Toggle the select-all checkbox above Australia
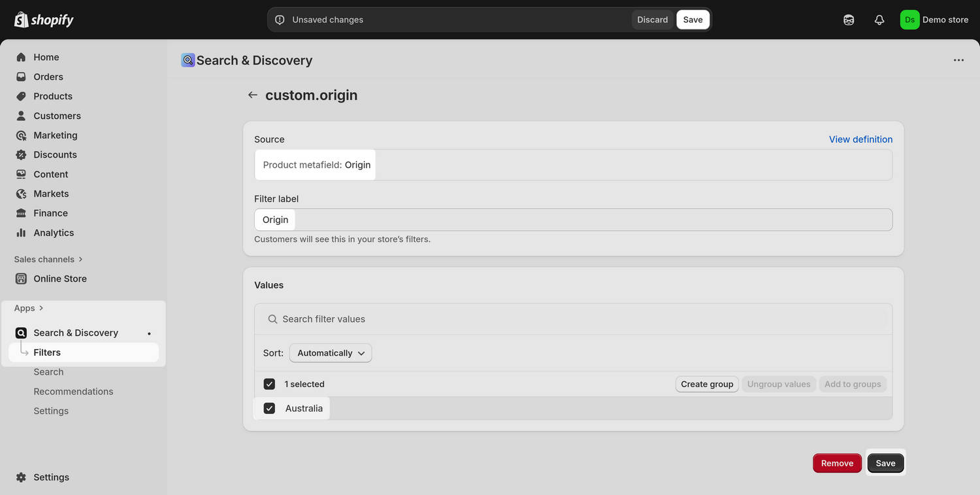This screenshot has width=980, height=495. tap(269, 384)
